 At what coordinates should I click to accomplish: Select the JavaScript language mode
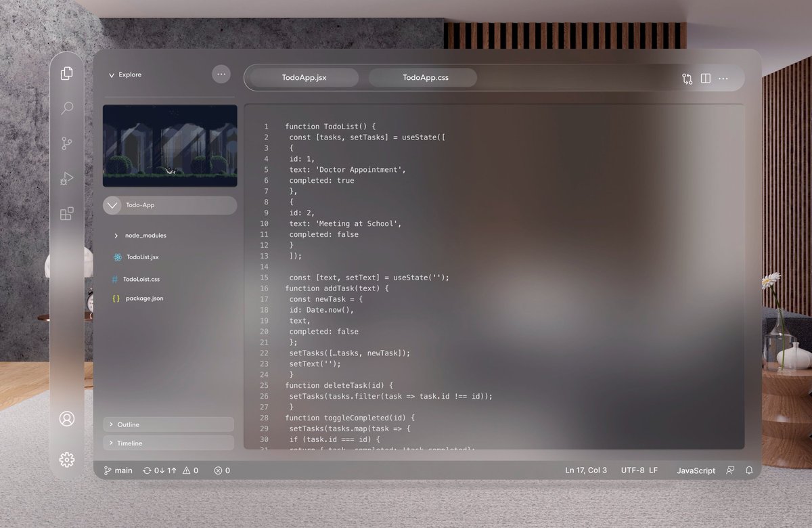(x=696, y=470)
